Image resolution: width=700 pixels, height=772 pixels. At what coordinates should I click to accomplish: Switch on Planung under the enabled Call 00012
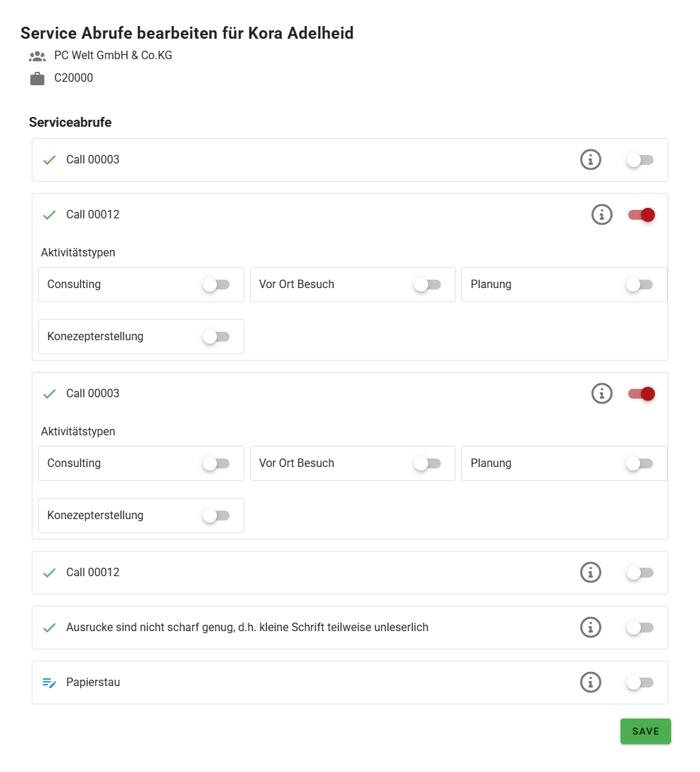coord(639,285)
